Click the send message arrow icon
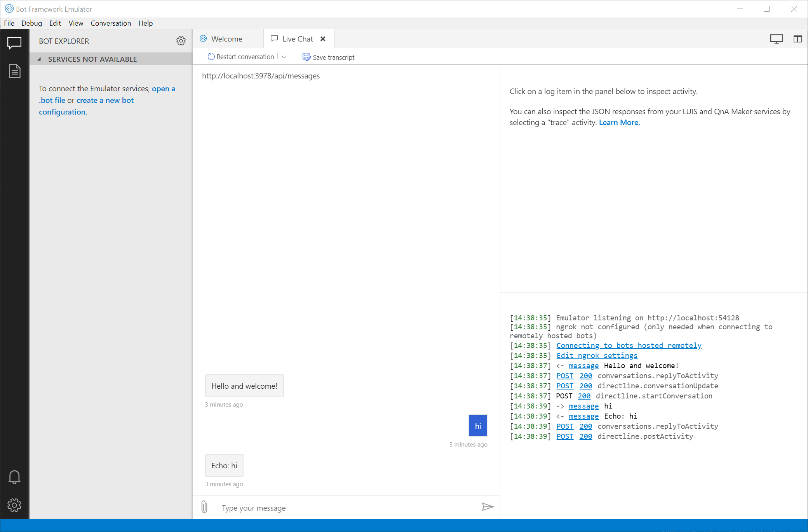 (x=488, y=507)
